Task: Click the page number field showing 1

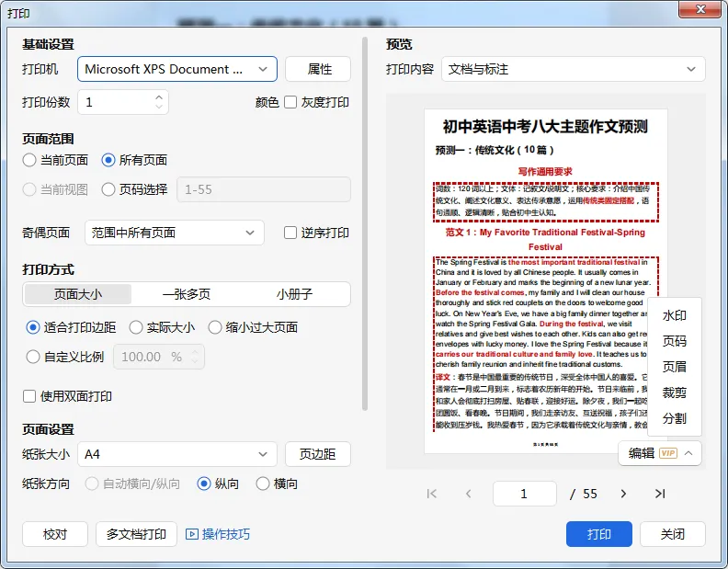Action: 525,494
